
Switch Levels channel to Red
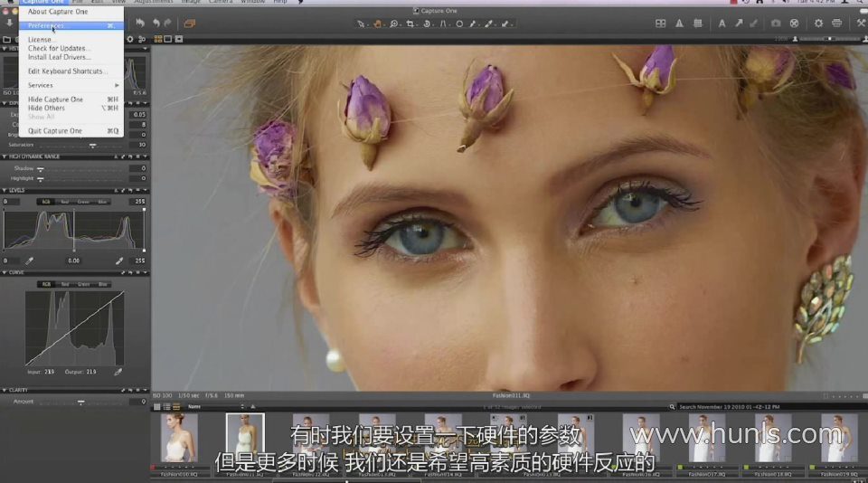coord(63,202)
